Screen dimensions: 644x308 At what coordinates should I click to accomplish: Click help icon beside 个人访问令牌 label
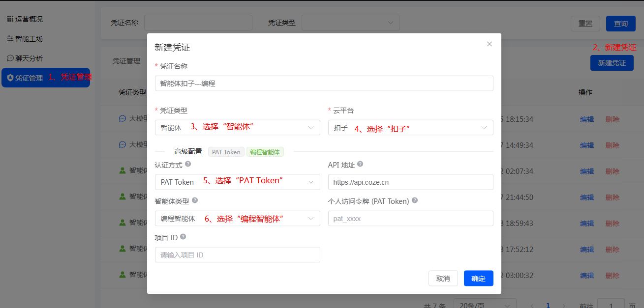tap(415, 201)
